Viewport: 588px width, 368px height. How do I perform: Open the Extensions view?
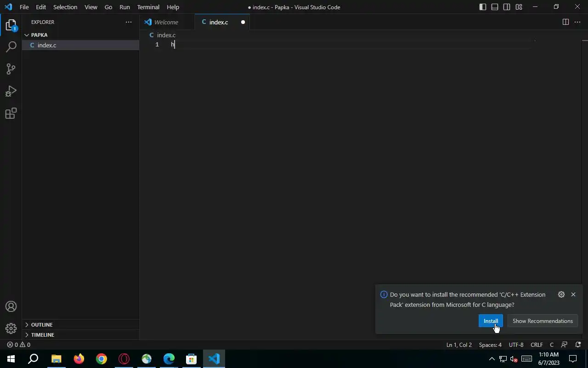pos(11,113)
